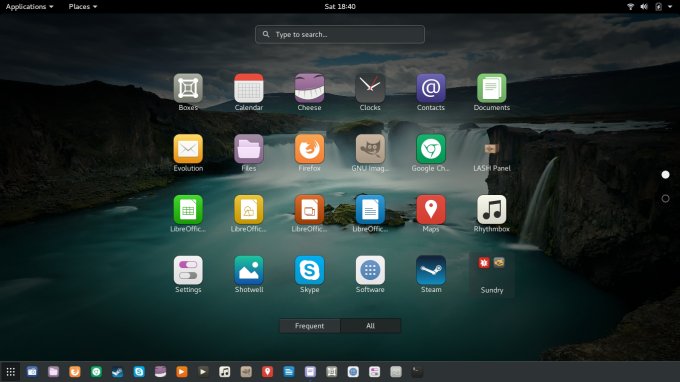Image resolution: width=680 pixels, height=382 pixels.
Task: Click the magnifier icon in search bar
Action: [x=266, y=34]
